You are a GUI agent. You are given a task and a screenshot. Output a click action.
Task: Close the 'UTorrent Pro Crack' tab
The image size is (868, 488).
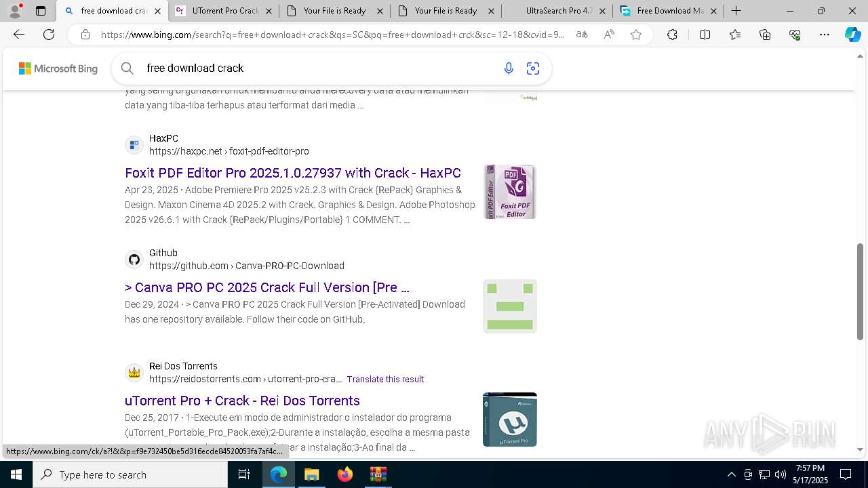[269, 11]
